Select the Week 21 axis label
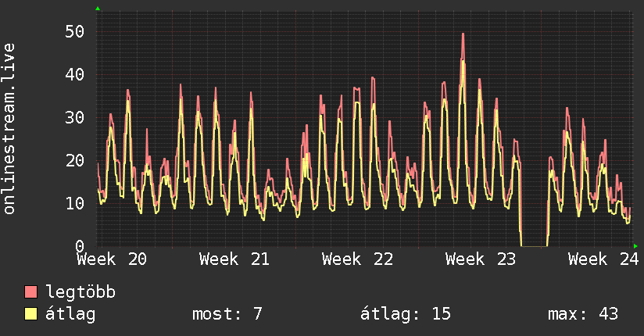Image resolution: width=644 pixels, height=336 pixels. 234,259
